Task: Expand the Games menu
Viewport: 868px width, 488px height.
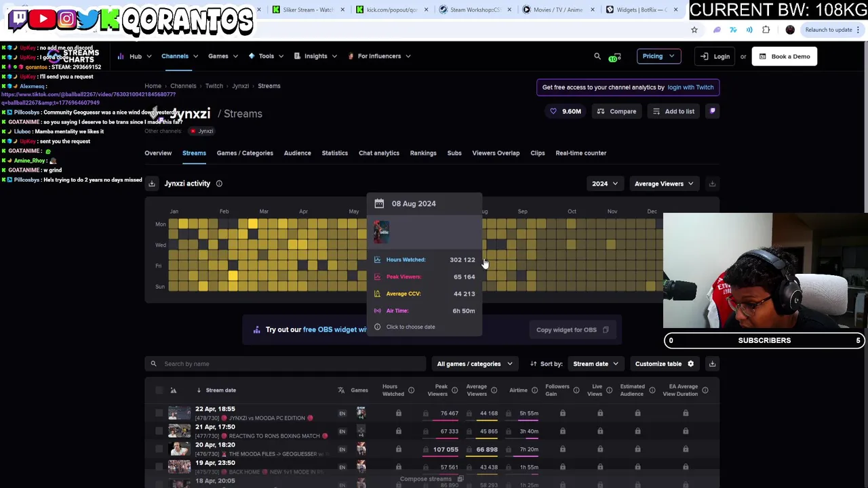Action: (x=223, y=56)
